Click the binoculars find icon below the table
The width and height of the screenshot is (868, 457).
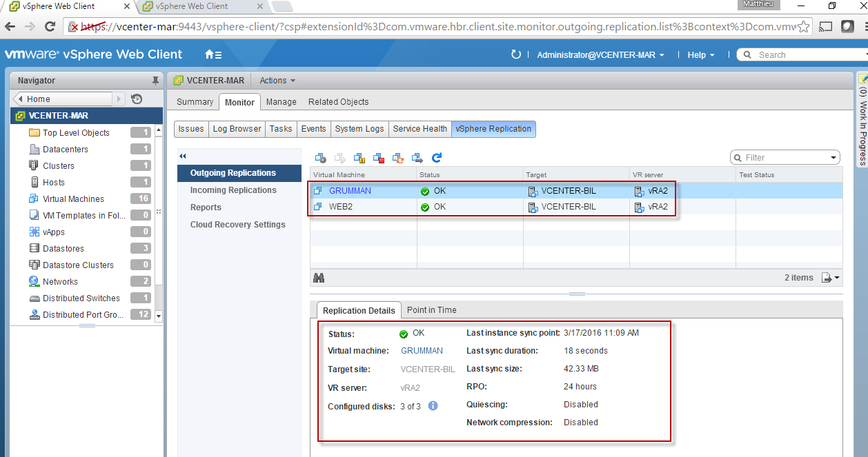(319, 278)
